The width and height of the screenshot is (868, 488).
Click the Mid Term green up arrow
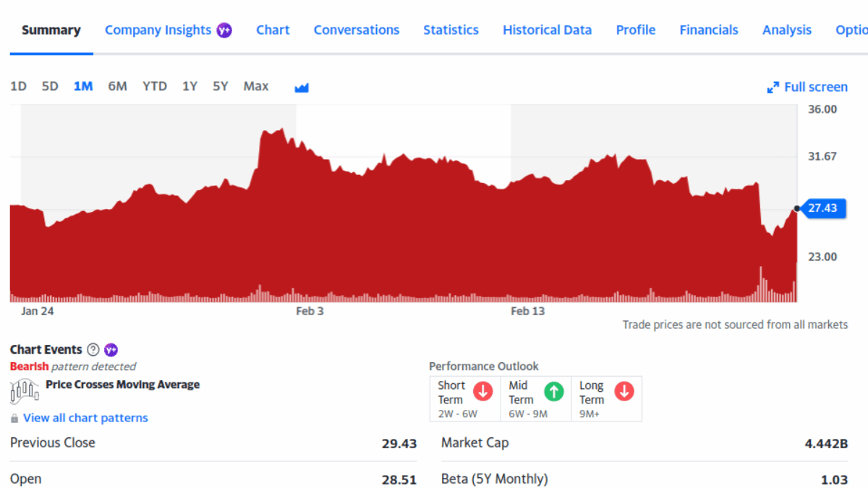[553, 392]
